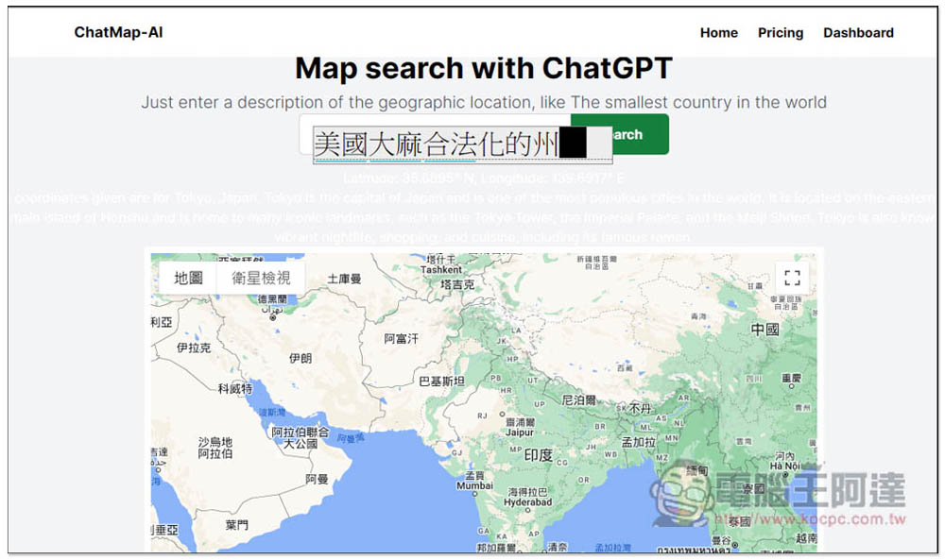Focus the location description search field
This screenshot has height=560, width=945.
click(435, 134)
